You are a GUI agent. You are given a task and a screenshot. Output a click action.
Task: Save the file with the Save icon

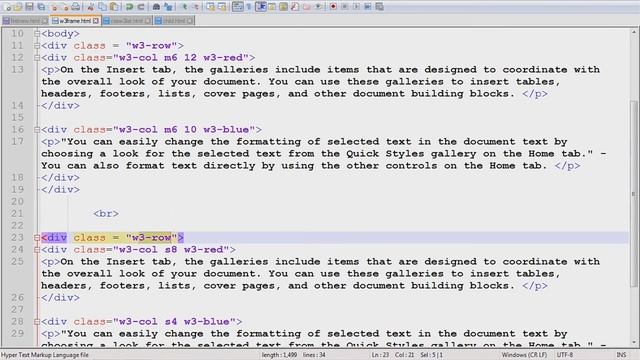(29, 7)
